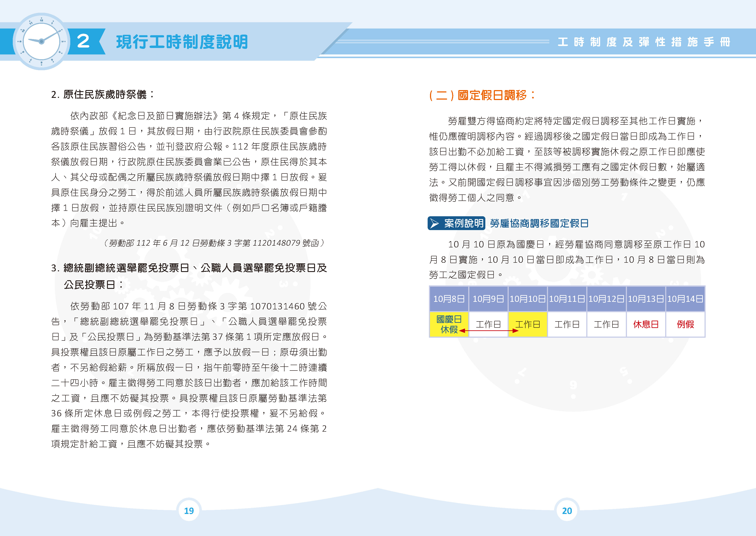Click the red 例假 cell

[x=685, y=324]
